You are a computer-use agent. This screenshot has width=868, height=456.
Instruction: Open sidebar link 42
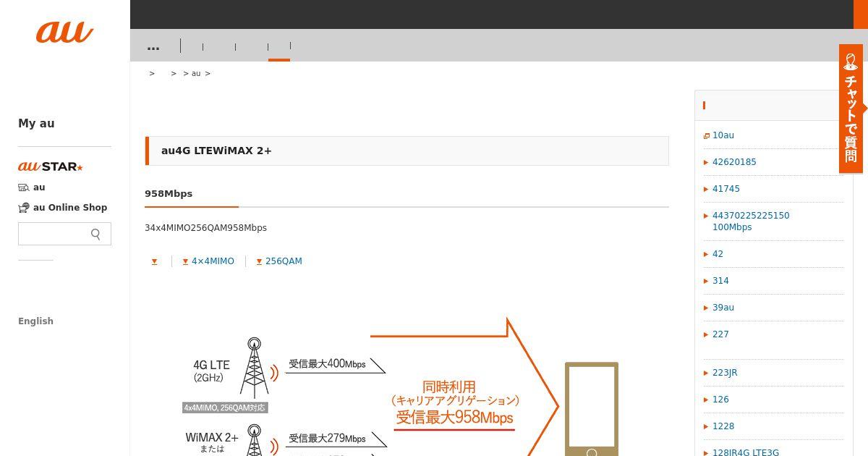[718, 254]
